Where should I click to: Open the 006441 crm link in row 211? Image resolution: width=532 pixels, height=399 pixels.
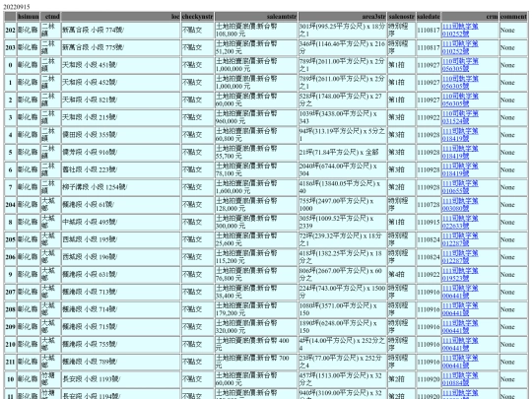point(460,362)
